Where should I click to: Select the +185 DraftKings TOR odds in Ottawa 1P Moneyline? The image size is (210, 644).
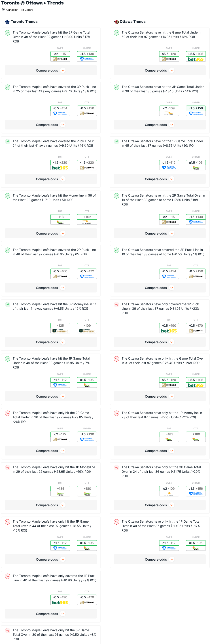click(x=169, y=437)
